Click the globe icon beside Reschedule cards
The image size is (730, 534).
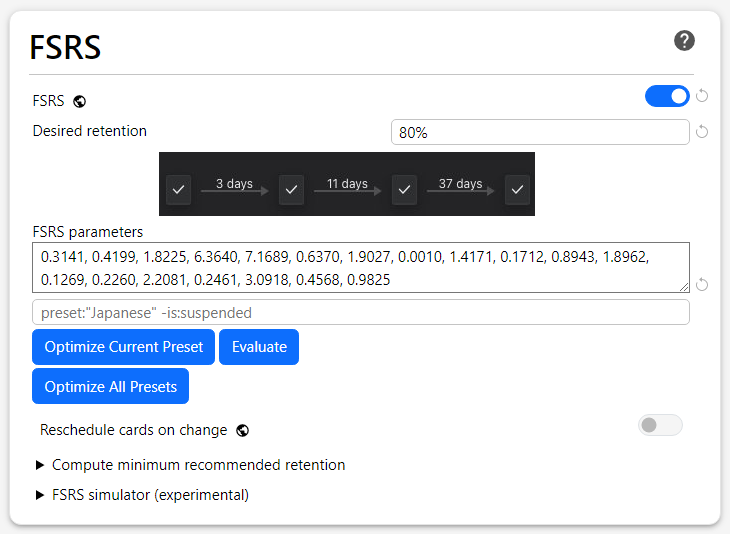(x=242, y=431)
